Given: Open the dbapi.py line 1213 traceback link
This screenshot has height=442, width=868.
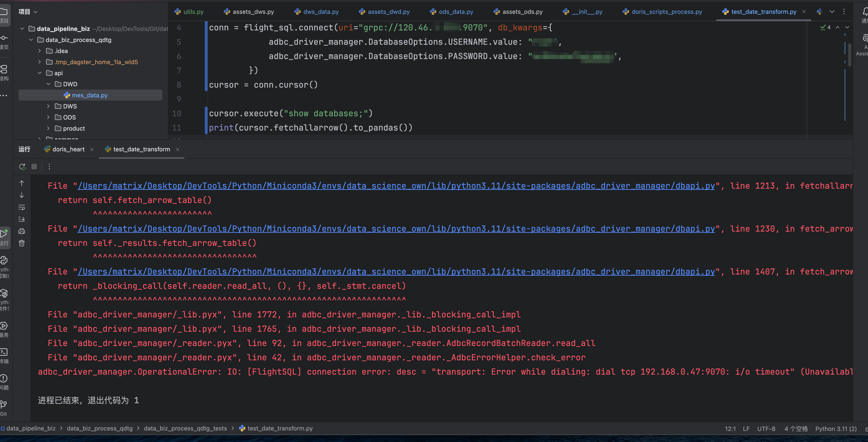Looking at the screenshot, I should (x=396, y=186).
